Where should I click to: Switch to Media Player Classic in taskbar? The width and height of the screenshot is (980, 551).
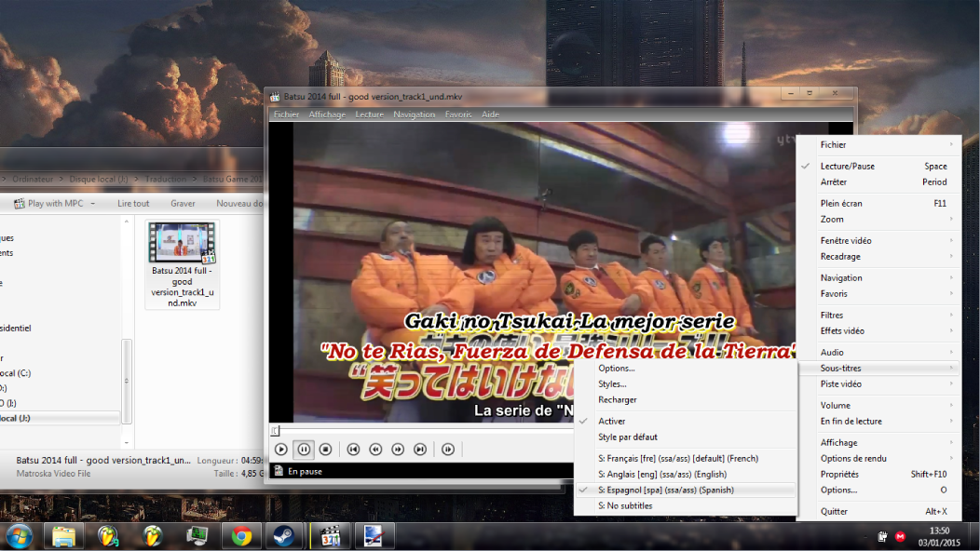[331, 536]
